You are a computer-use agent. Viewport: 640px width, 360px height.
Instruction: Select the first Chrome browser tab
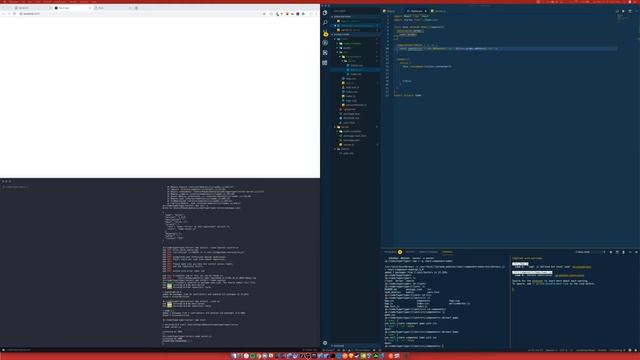pyautogui.click(x=33, y=8)
